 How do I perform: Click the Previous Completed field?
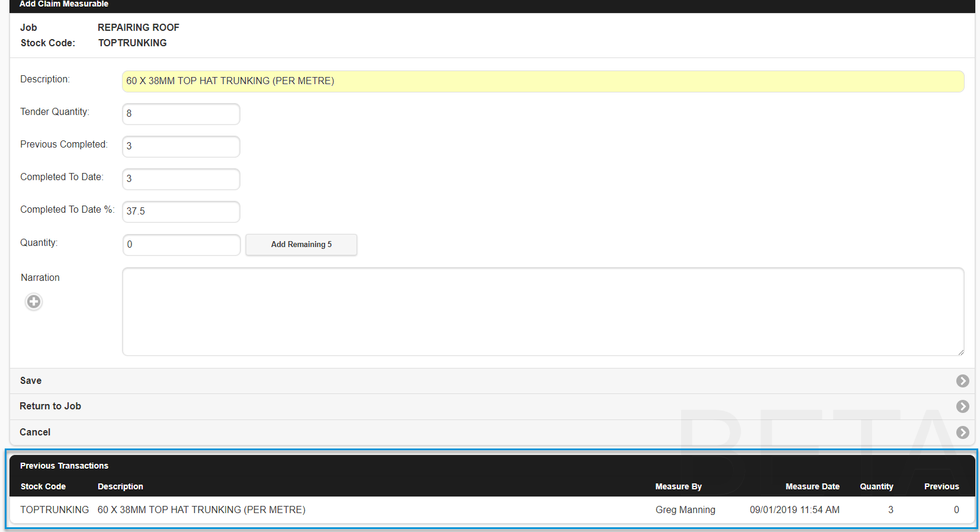181,146
